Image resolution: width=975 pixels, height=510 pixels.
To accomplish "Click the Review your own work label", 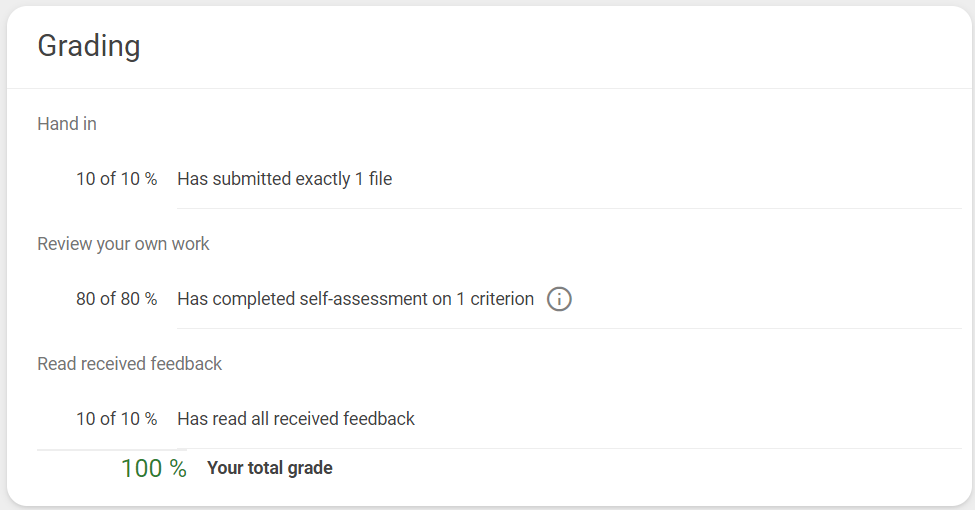I will pos(123,244).
